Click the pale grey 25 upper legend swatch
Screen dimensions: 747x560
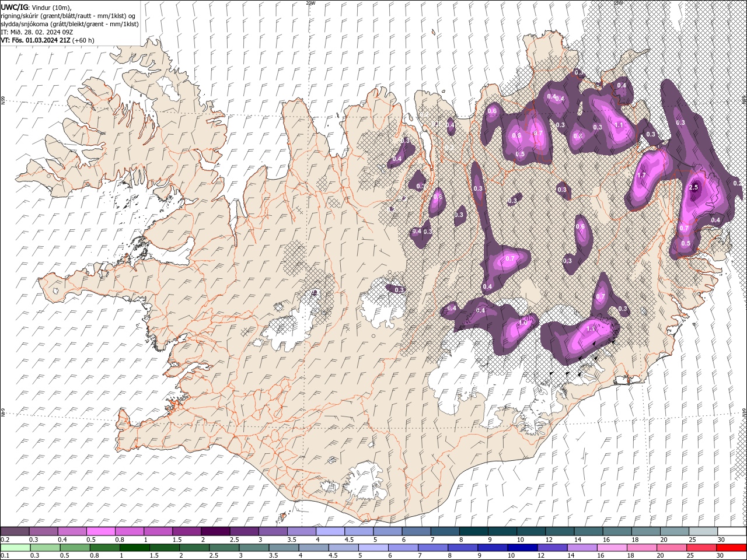704,531
